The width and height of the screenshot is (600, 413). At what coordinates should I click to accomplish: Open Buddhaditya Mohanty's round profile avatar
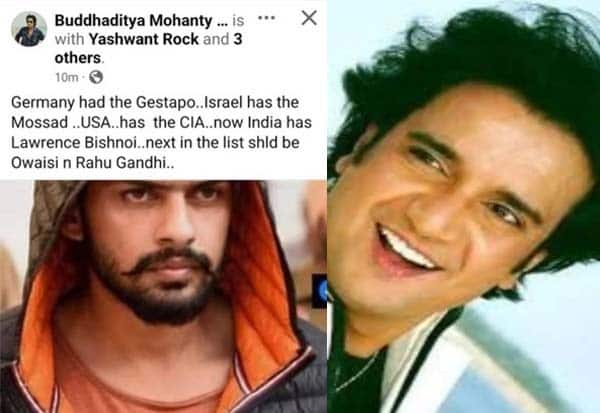coord(29,29)
